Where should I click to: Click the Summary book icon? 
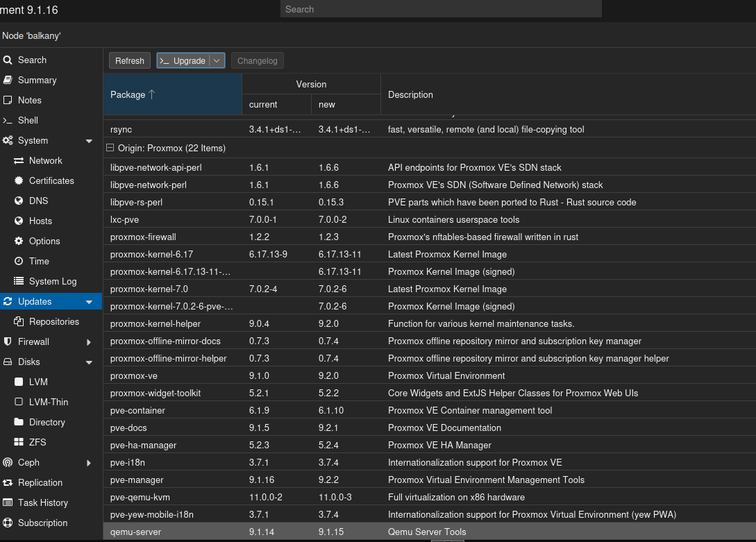(7, 80)
